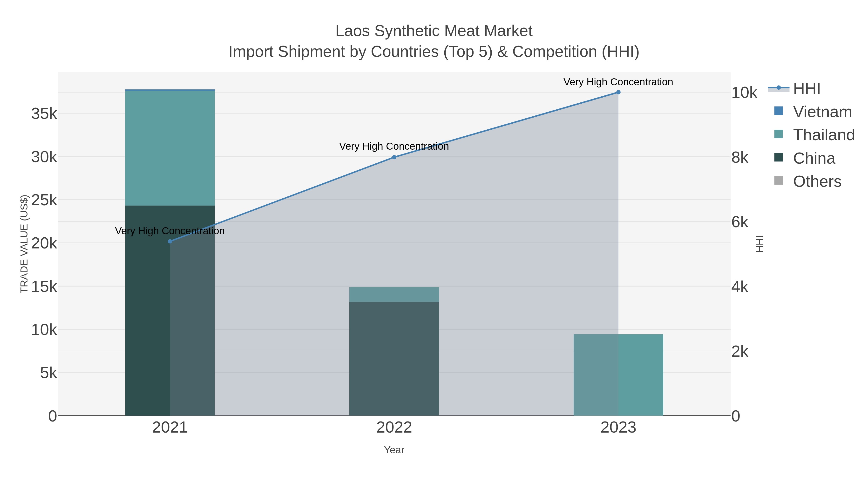Click the 2021 Very High Concentration annotation
868x488 pixels.
pyautogui.click(x=170, y=231)
